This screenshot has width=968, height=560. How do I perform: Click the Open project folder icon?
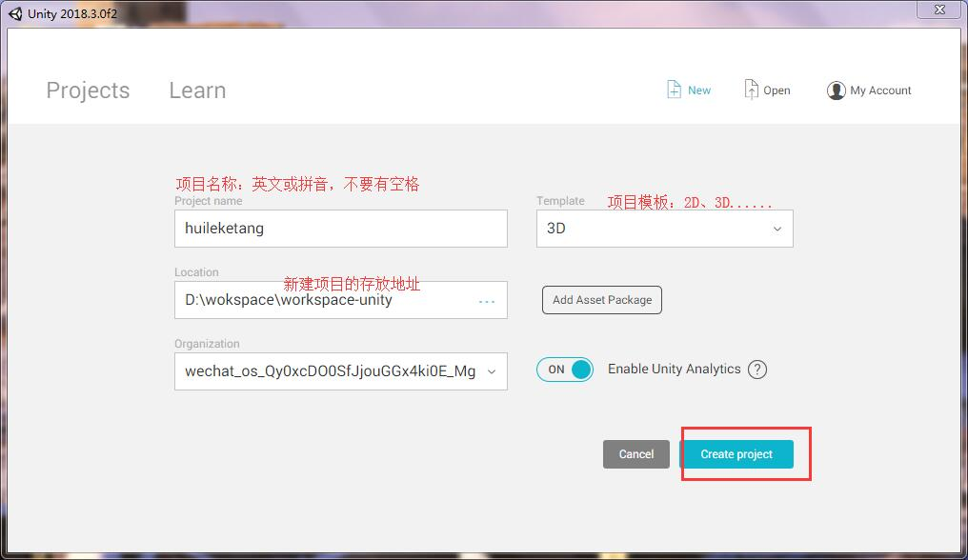[x=752, y=89]
